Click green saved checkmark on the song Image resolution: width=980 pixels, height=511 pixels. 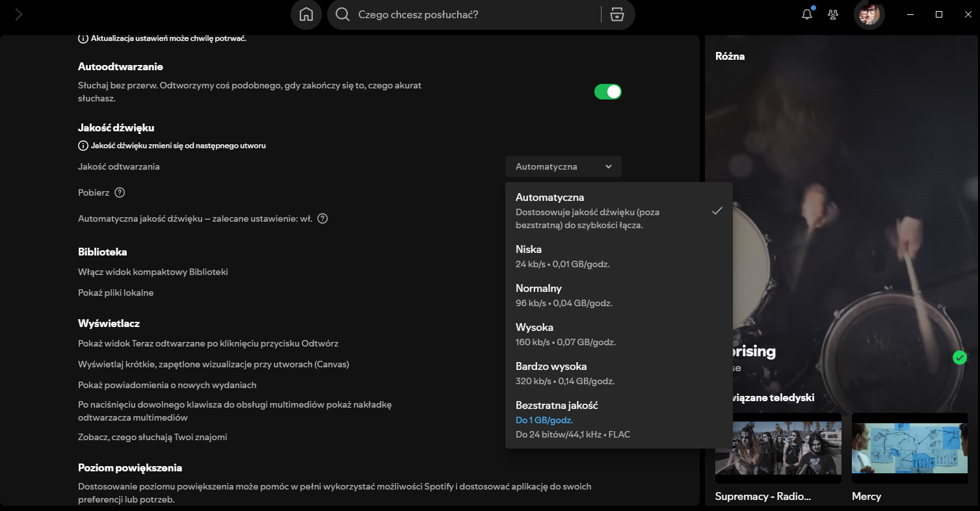pyautogui.click(x=959, y=358)
